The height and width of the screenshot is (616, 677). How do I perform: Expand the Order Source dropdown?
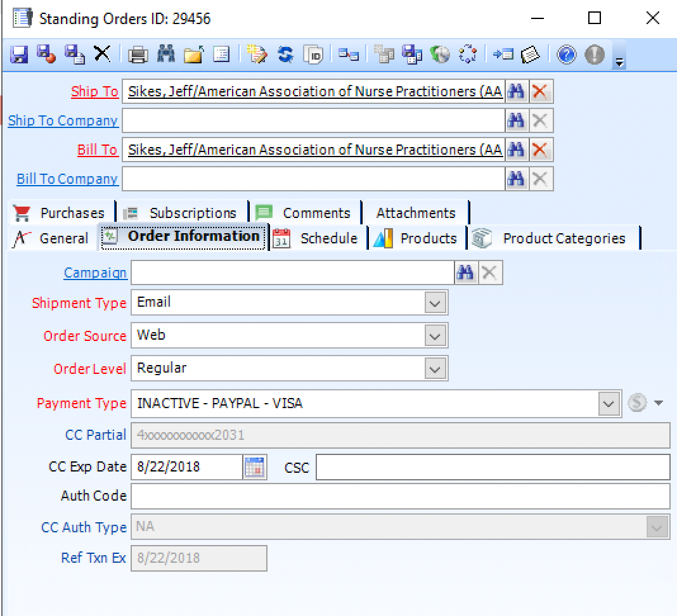coord(435,336)
